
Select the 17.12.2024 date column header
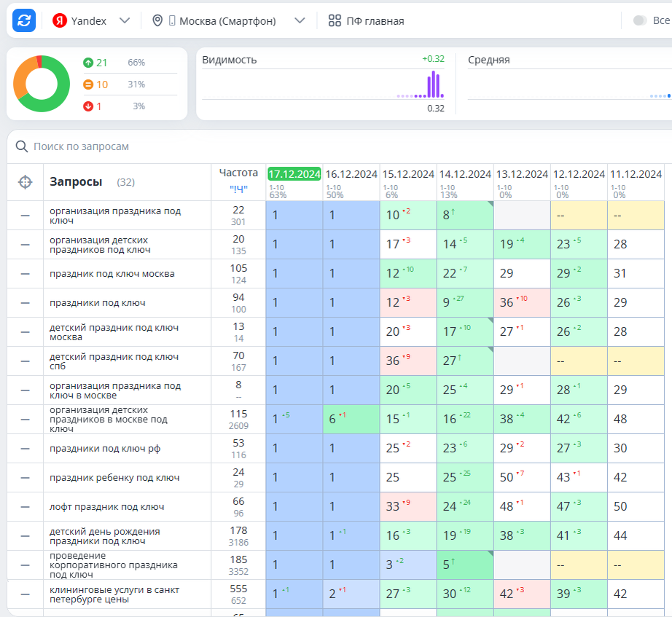[x=294, y=174]
